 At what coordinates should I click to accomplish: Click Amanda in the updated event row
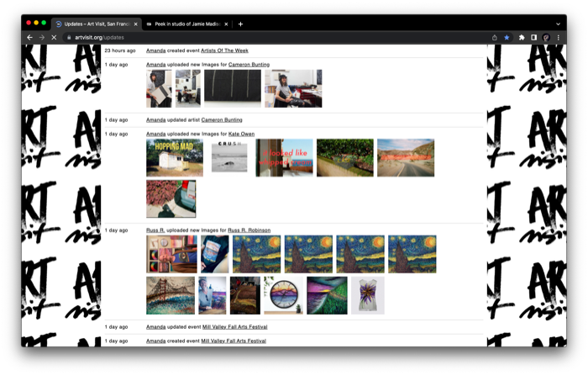[155, 327]
